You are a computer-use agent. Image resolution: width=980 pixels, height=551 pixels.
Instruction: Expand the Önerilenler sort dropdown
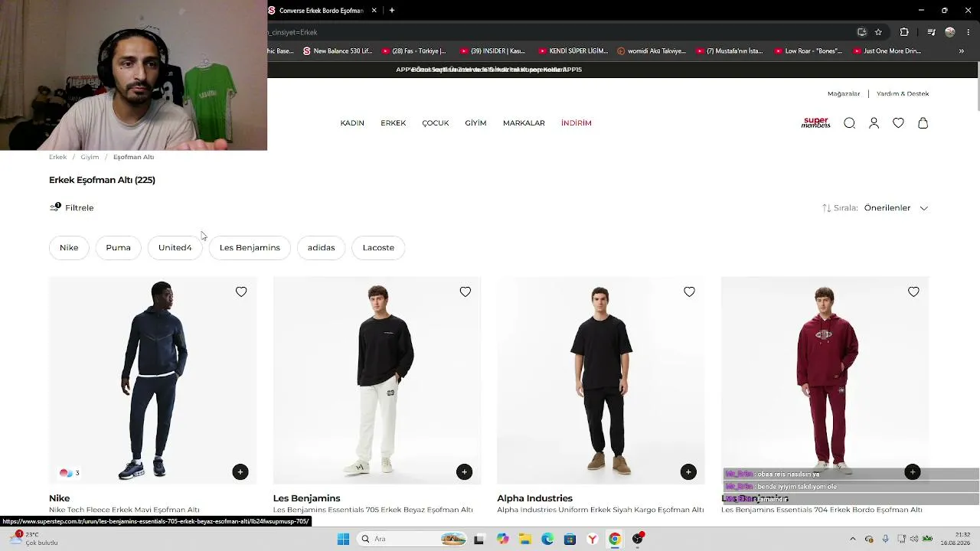tap(896, 208)
